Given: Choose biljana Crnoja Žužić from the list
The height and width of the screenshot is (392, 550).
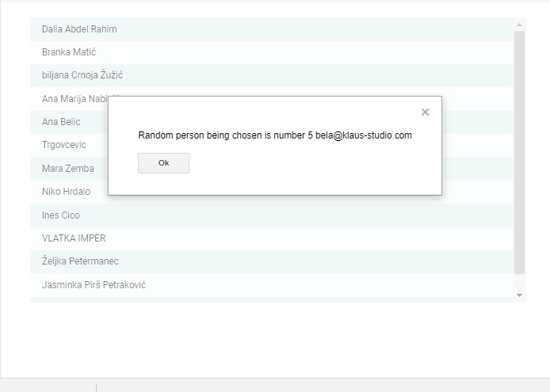Looking at the screenshot, I should click(82, 75).
